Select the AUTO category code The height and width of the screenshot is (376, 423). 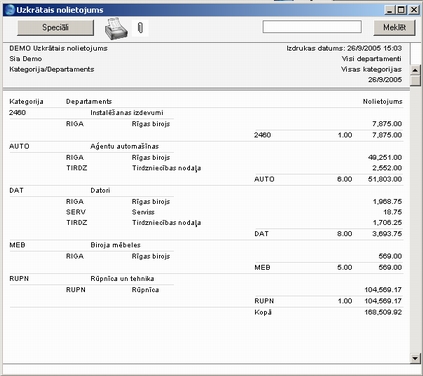[x=19, y=146]
